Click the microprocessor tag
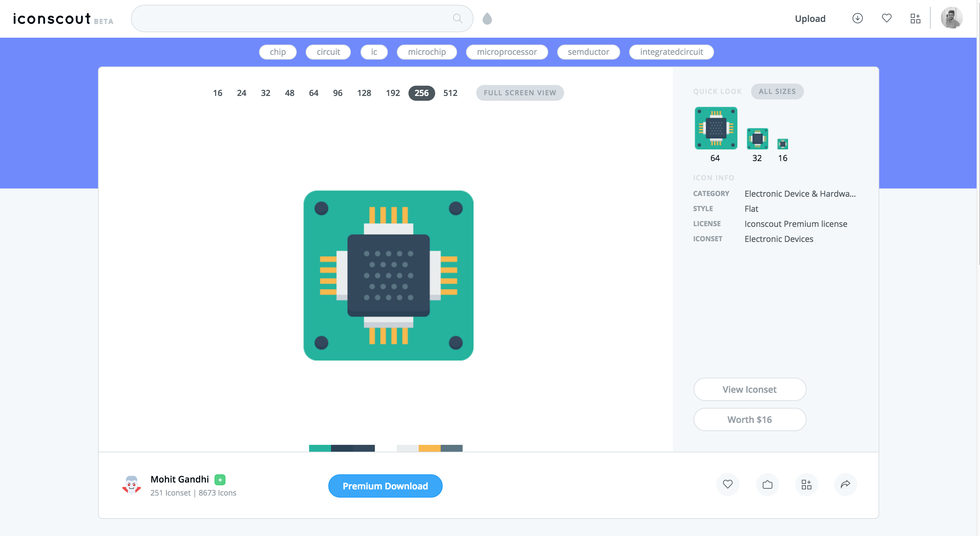This screenshot has height=536, width=980. pyautogui.click(x=506, y=52)
